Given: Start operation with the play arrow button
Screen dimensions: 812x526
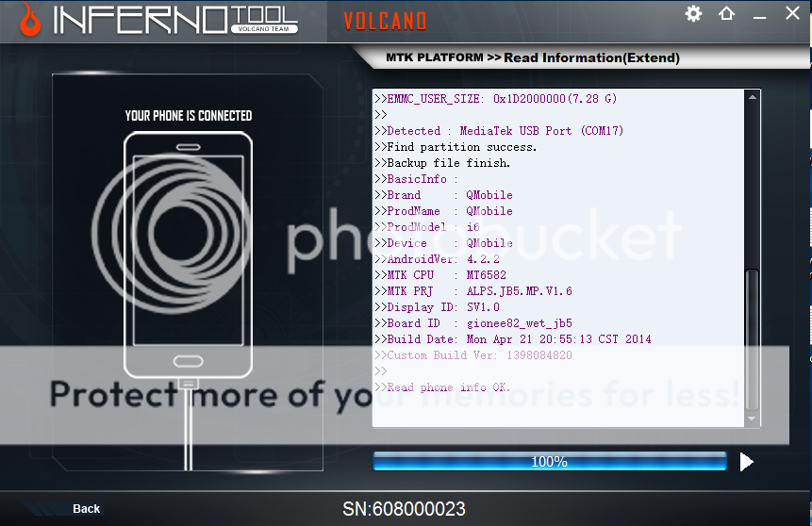Looking at the screenshot, I should coord(746,462).
